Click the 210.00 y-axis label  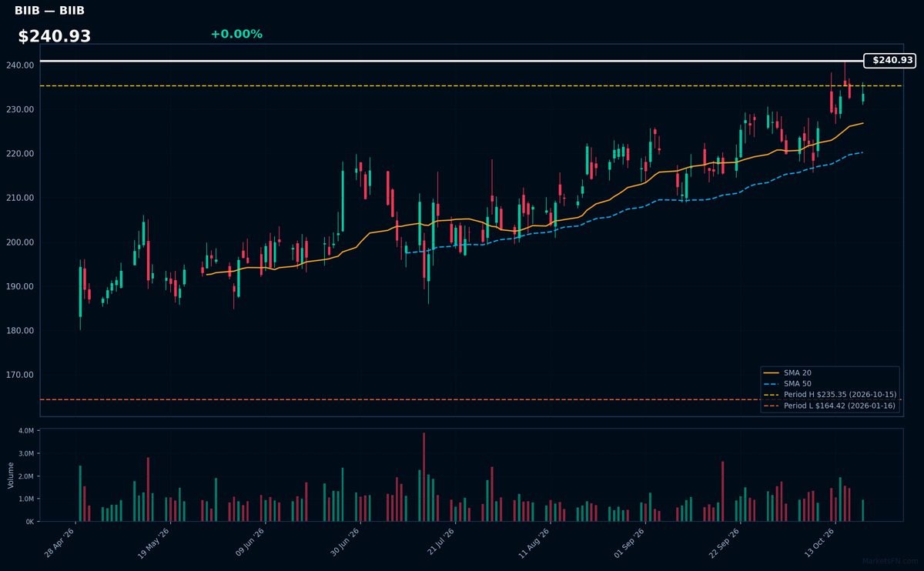tap(21, 198)
